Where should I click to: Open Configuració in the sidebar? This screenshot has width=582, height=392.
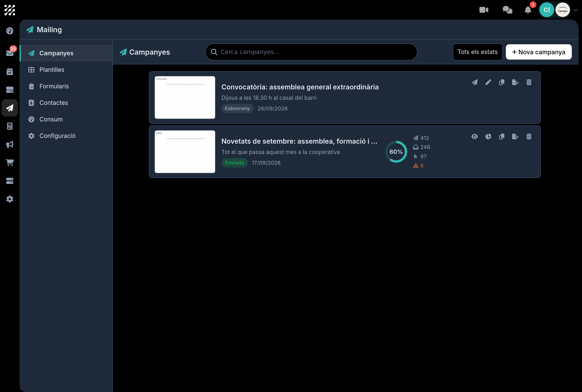66,136
